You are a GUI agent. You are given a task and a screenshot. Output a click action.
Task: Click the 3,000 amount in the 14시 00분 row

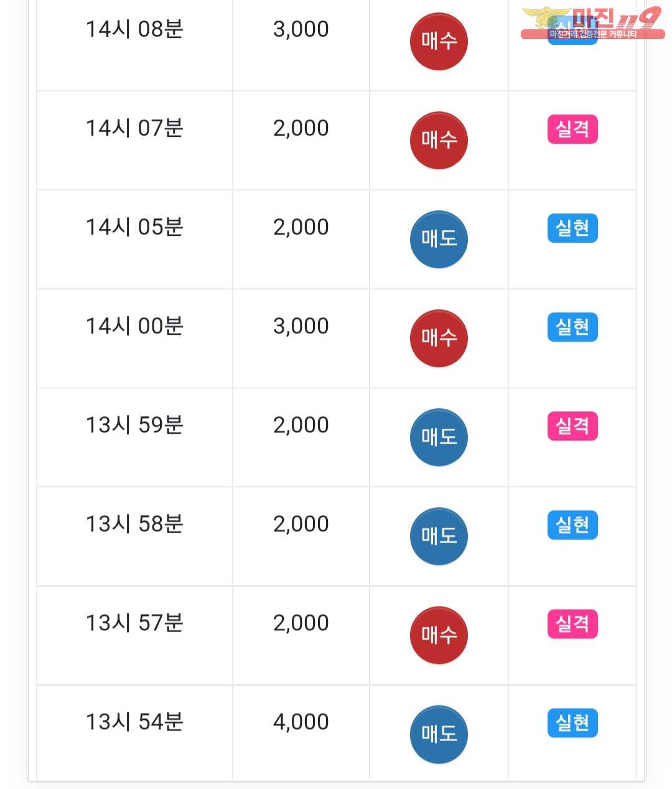tap(301, 326)
